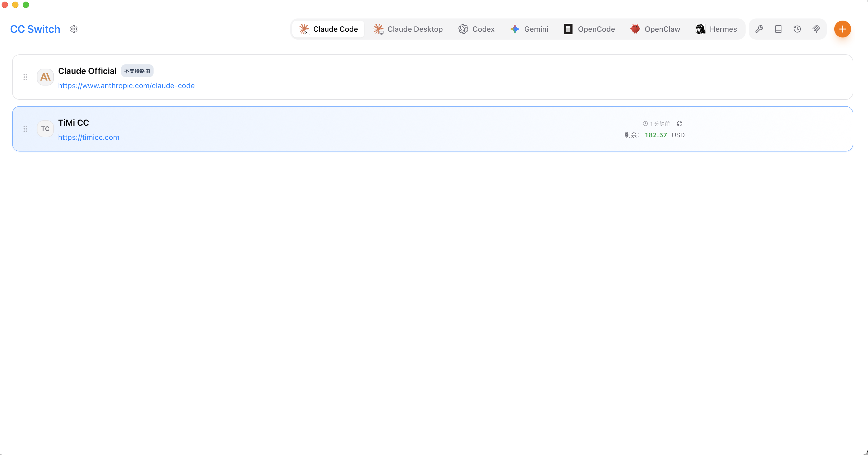Click the 182.57 balance value
Image resolution: width=868 pixels, height=455 pixels.
click(x=656, y=135)
